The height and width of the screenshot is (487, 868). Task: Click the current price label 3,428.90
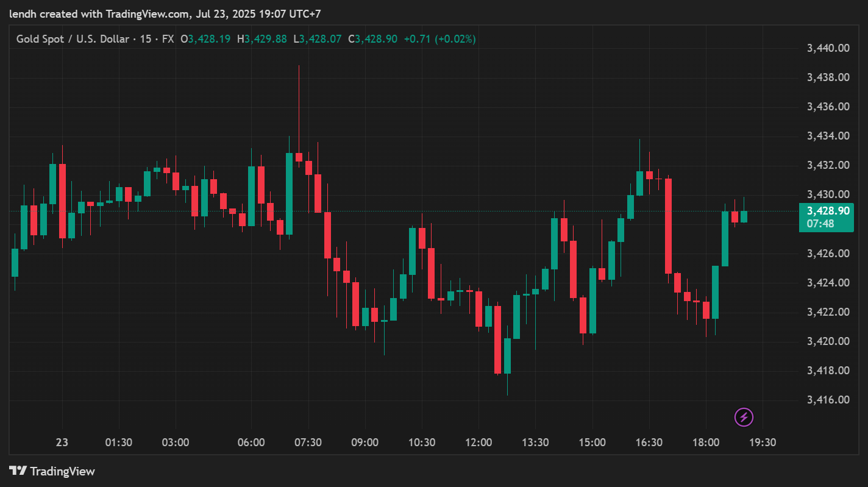[x=828, y=211]
